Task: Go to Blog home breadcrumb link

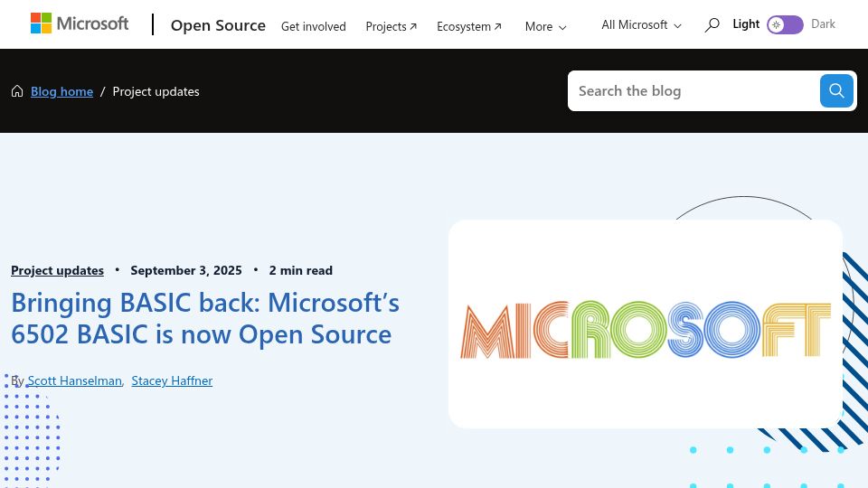Action: click(x=62, y=91)
